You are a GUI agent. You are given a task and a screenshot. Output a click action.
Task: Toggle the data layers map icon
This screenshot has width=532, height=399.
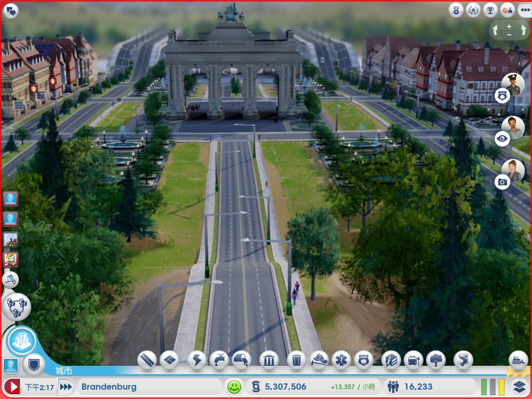[x=519, y=387]
